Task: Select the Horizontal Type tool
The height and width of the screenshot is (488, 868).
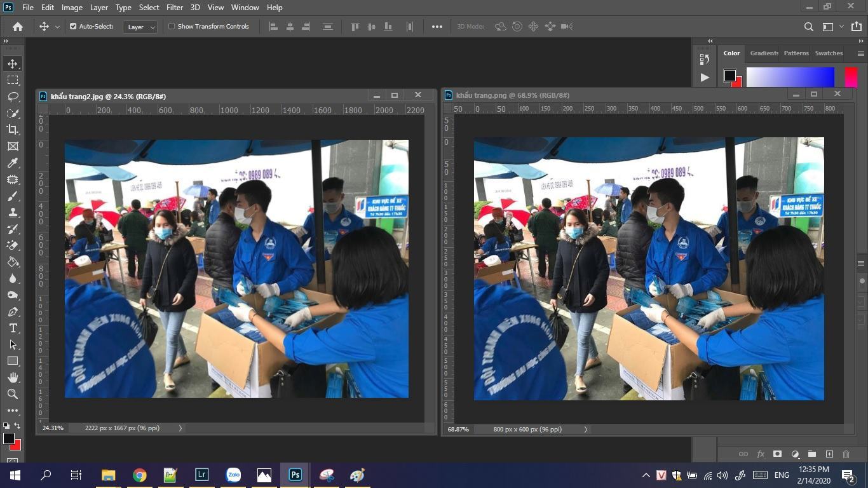Action: [13, 328]
